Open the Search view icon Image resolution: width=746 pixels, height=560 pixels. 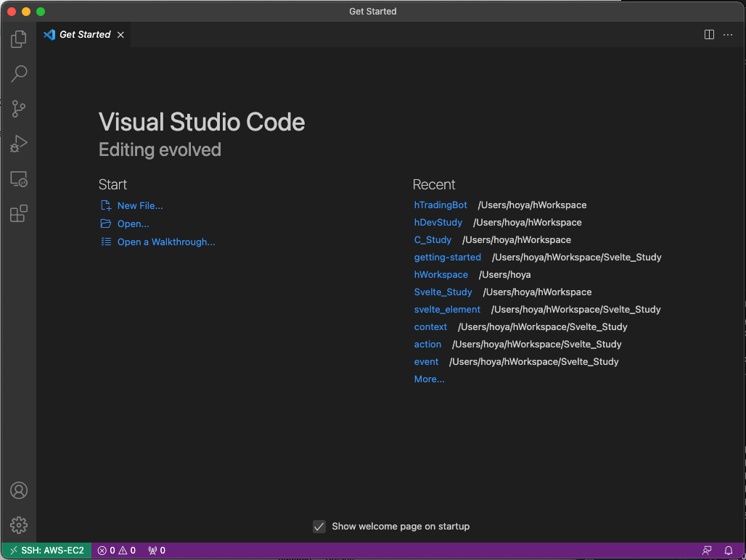point(19,74)
